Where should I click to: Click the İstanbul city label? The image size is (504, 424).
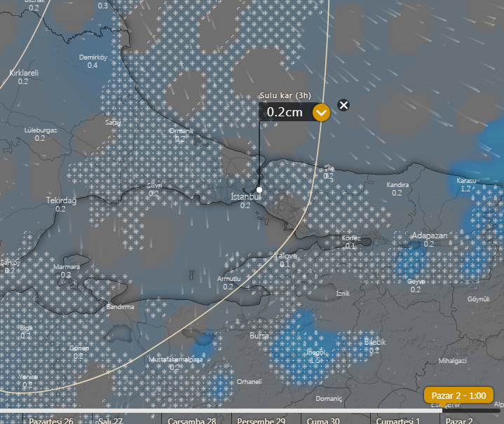[x=245, y=197]
